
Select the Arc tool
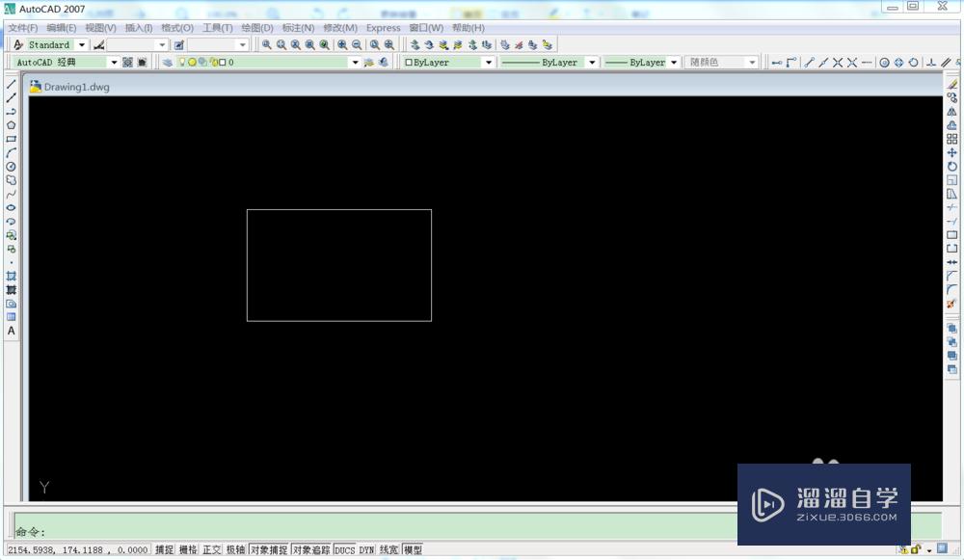(11, 152)
